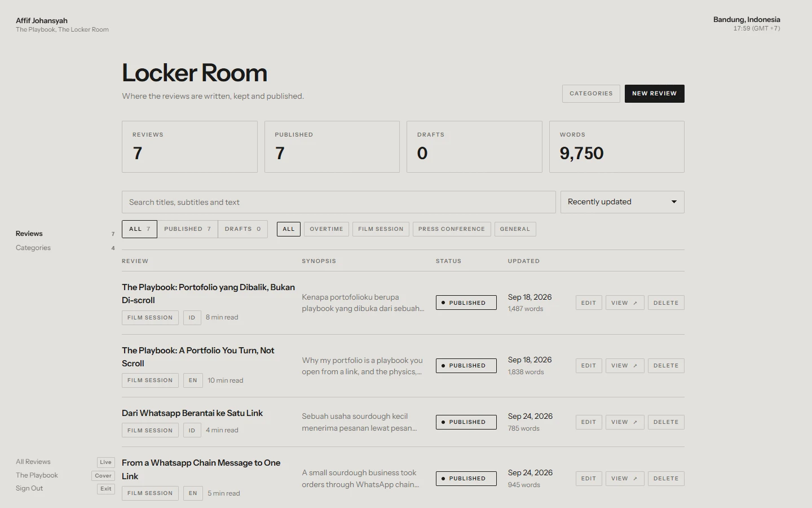The height and width of the screenshot is (508, 812).
Task: Edit 'Dari Whatsapp Berantai ke Satu Link' review
Action: pyautogui.click(x=589, y=422)
